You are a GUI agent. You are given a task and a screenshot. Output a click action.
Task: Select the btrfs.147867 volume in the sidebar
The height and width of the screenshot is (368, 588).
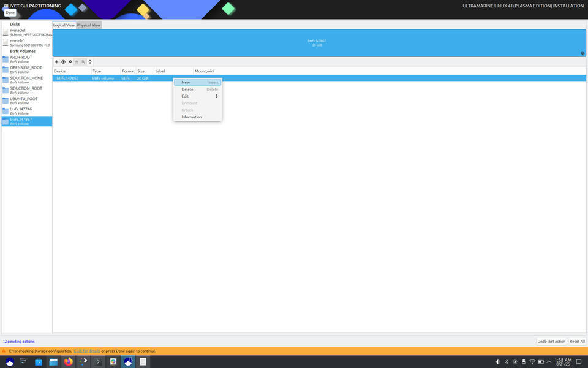point(27,121)
